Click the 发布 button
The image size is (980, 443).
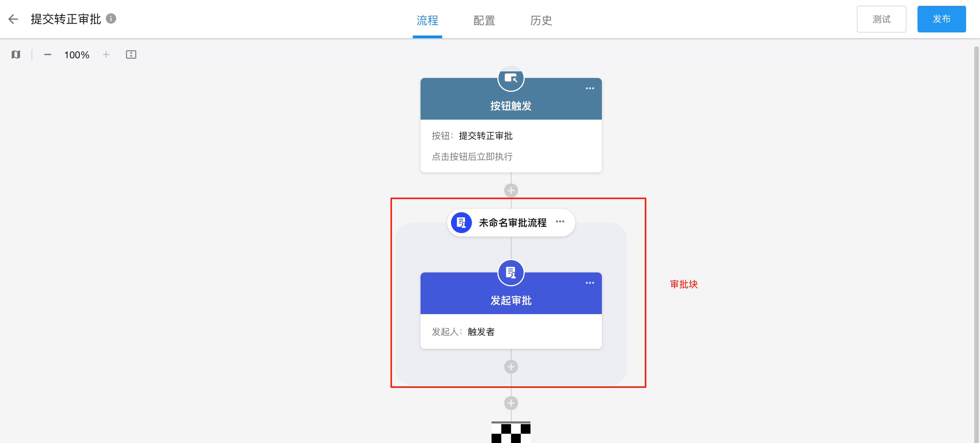coord(942,19)
